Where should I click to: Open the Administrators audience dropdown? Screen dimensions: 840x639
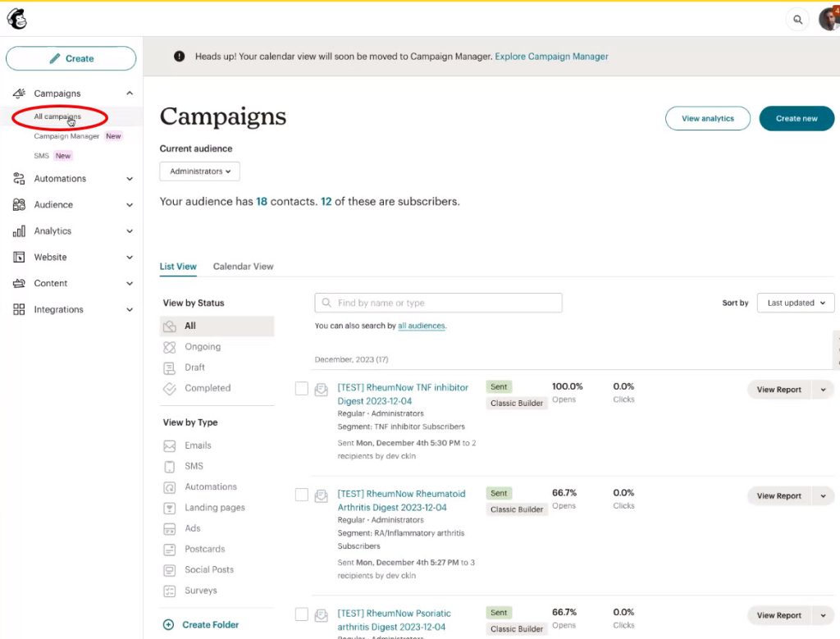pyautogui.click(x=199, y=171)
